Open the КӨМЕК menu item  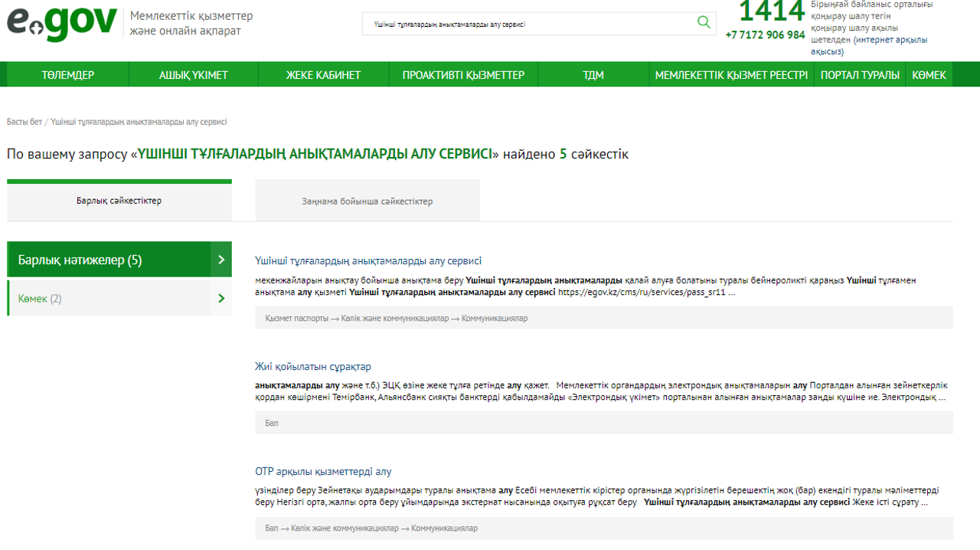click(929, 74)
